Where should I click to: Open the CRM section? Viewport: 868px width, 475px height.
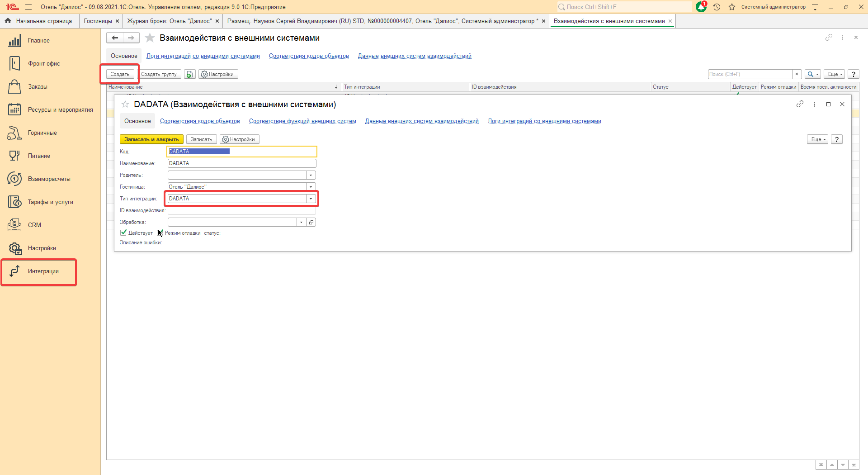tap(34, 225)
